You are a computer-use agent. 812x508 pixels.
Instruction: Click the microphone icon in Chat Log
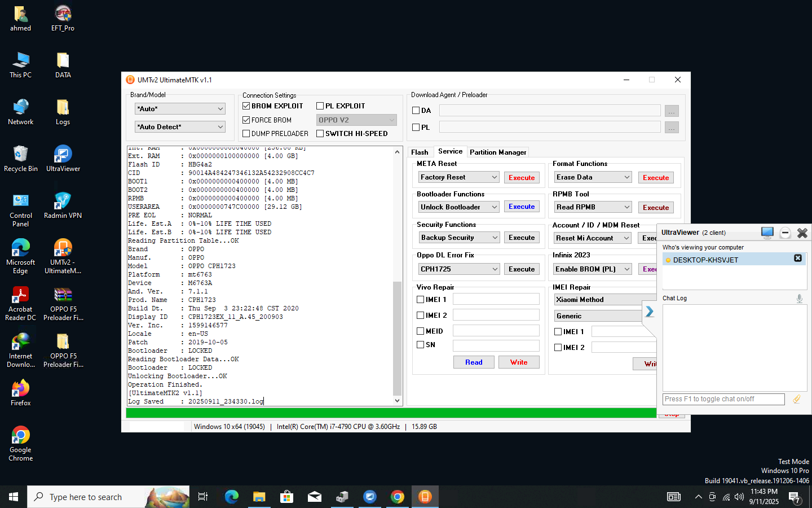[799, 298]
